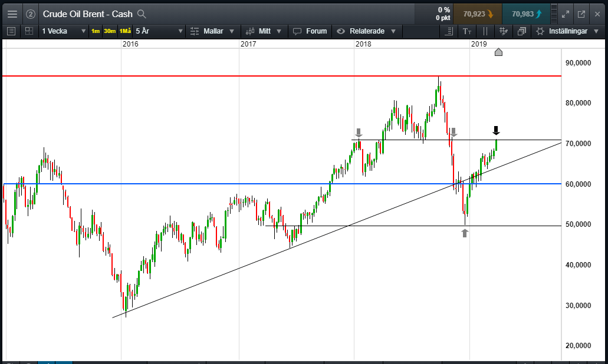608x364 pixels.
Task: Open the Mallar templates dropdown
Action: pyautogui.click(x=212, y=31)
